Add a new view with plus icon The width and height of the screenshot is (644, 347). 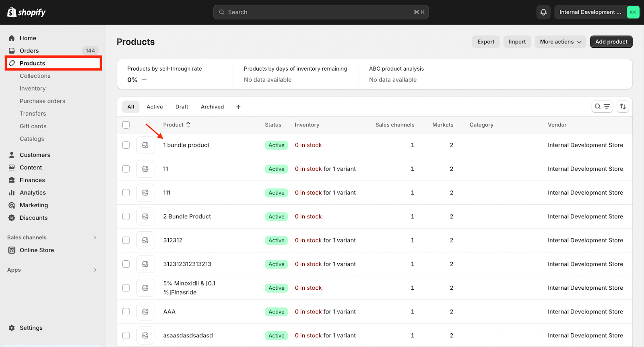[238, 107]
